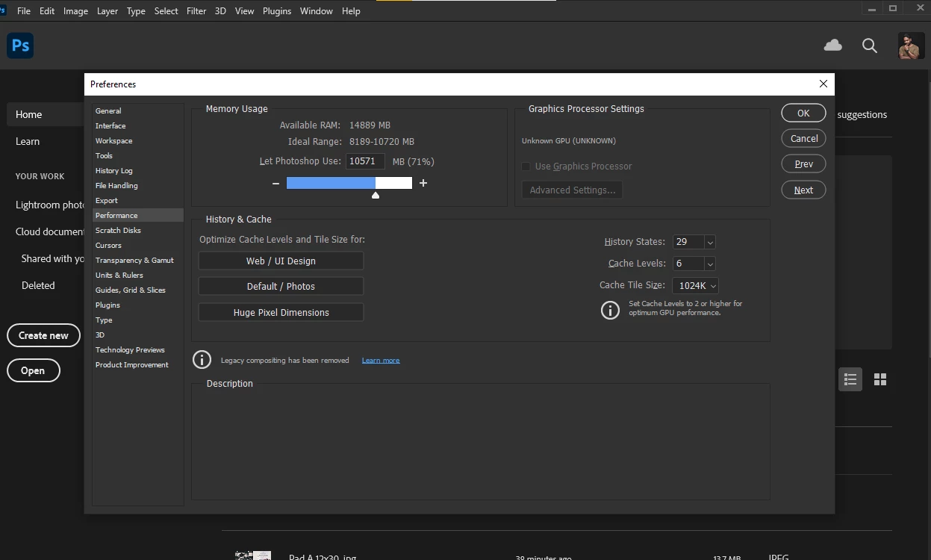Switch to list view icon
The image size is (931, 560).
pos(850,379)
